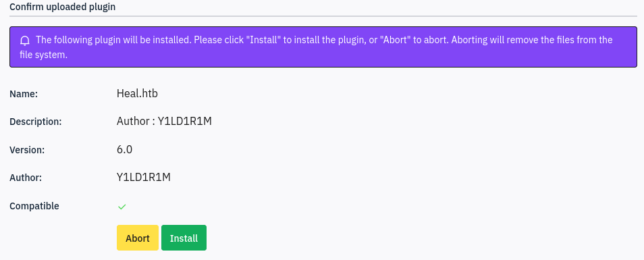Install the uploaded plugin
644x260 pixels.
(x=184, y=238)
